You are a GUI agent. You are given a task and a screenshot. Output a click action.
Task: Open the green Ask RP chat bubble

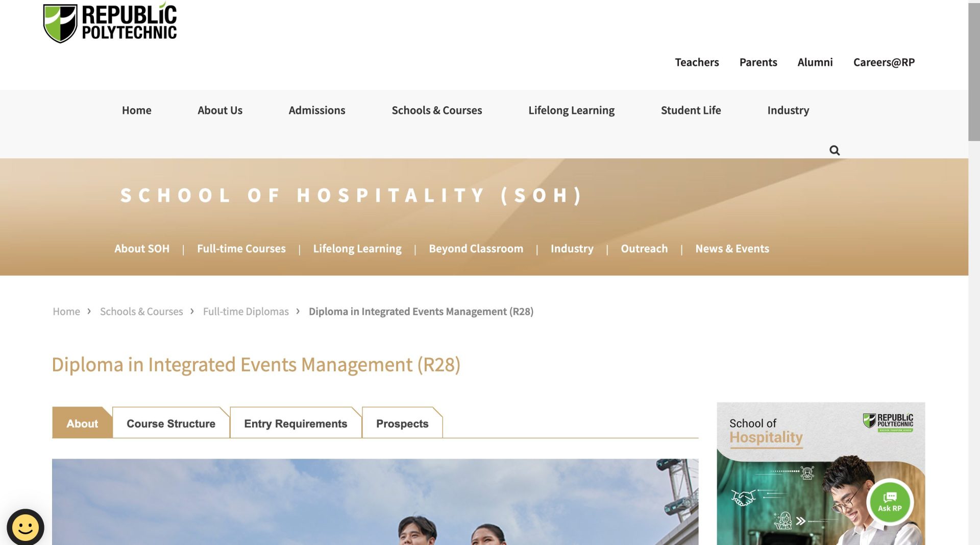click(x=890, y=503)
